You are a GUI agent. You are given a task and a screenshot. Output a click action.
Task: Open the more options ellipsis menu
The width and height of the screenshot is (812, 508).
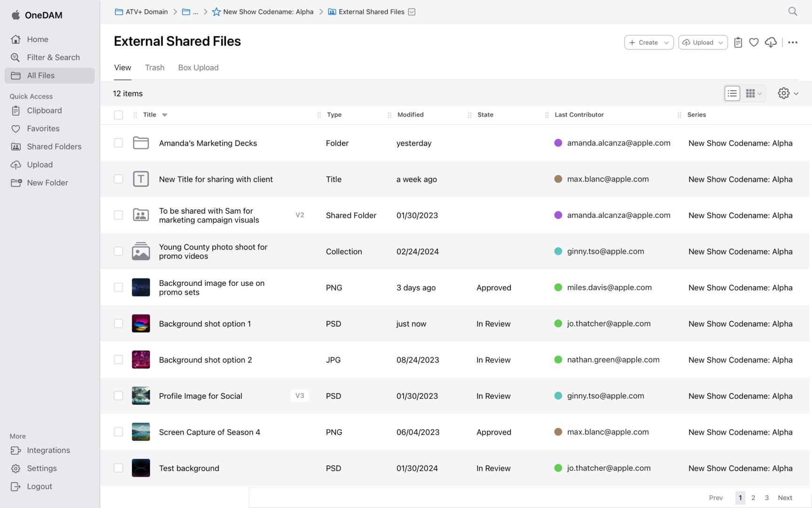(x=793, y=42)
